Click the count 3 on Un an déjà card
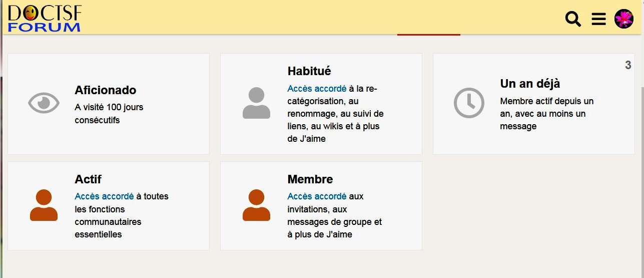This screenshot has width=644, height=278. click(628, 65)
